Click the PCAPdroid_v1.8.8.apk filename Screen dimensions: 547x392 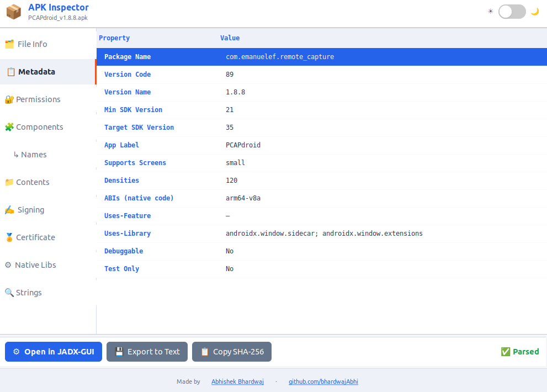[x=58, y=18]
